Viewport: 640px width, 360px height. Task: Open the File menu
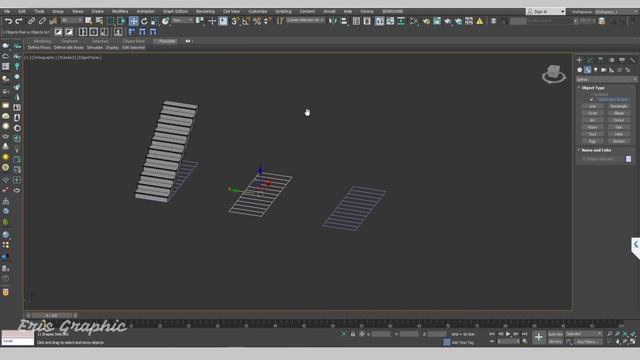7,11
